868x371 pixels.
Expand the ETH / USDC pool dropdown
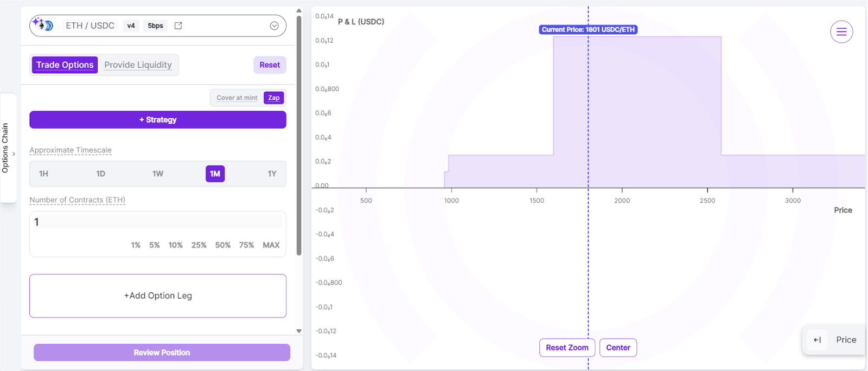(275, 25)
